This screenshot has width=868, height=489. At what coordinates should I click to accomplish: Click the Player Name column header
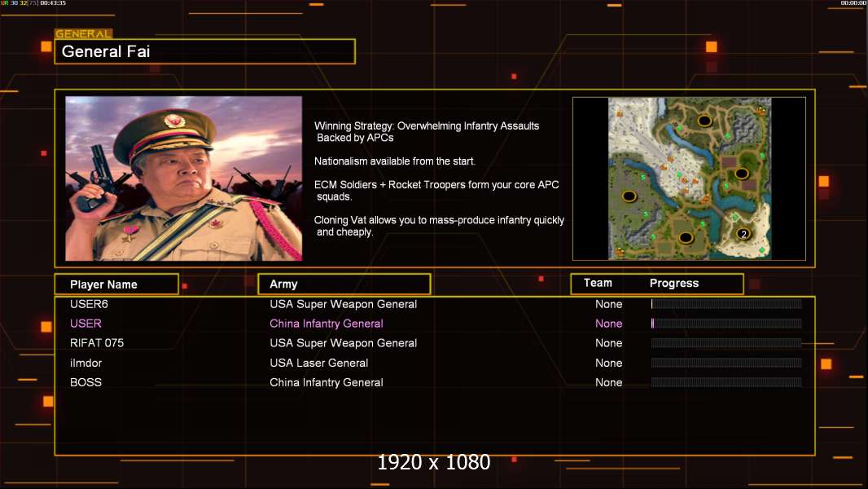[116, 284]
